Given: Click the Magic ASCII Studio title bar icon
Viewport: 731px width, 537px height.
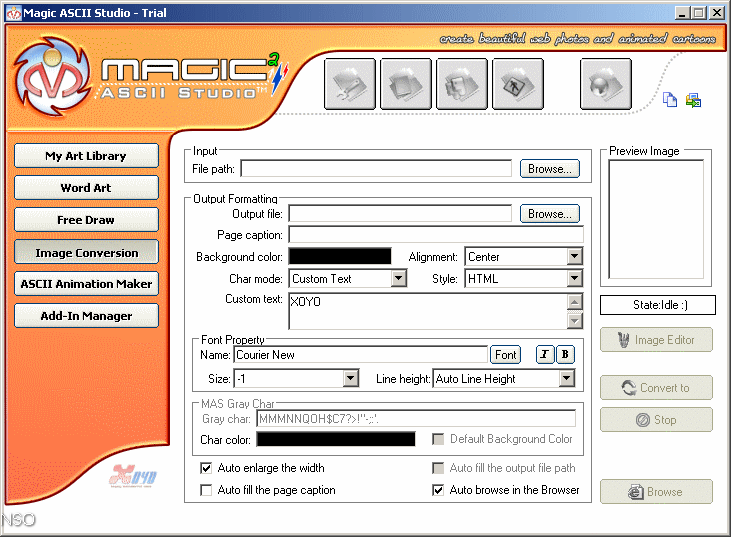Looking at the screenshot, I should coord(14,13).
